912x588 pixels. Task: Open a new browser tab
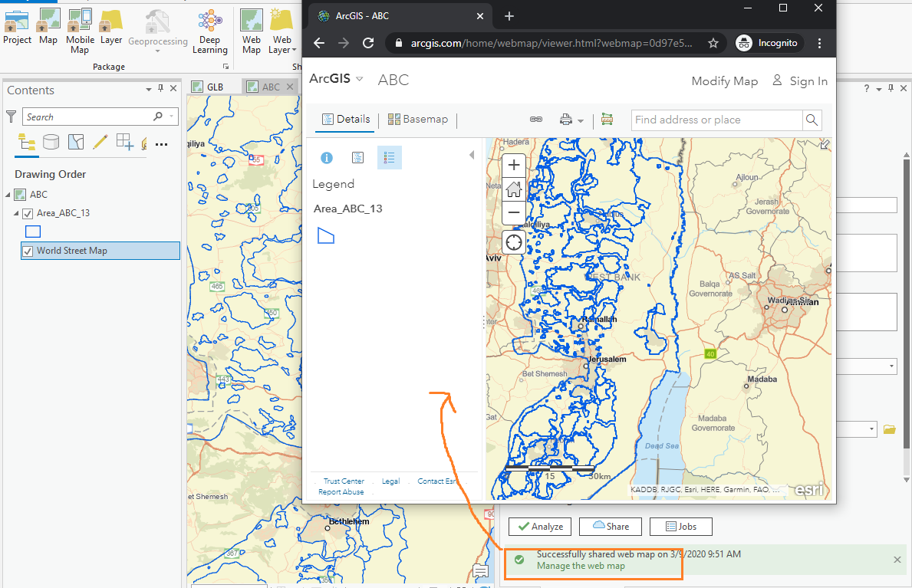pos(509,16)
